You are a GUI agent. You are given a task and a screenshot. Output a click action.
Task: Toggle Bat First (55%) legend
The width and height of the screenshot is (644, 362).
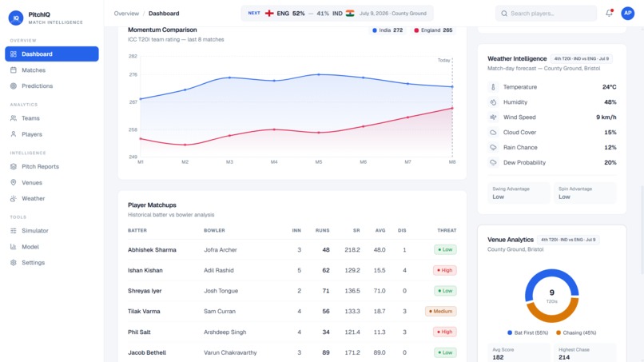coord(528,332)
